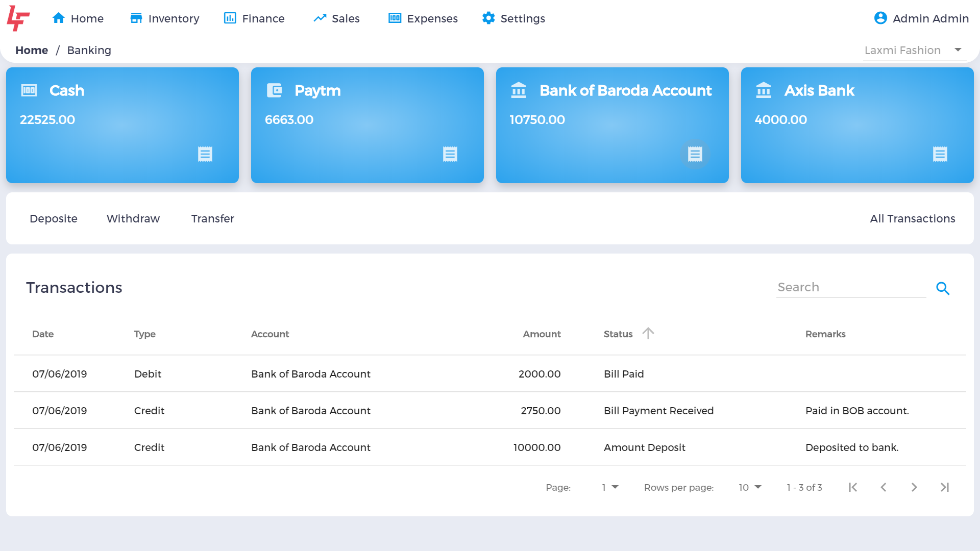Click the '1 - 3 of 3' pagination text

click(x=804, y=487)
